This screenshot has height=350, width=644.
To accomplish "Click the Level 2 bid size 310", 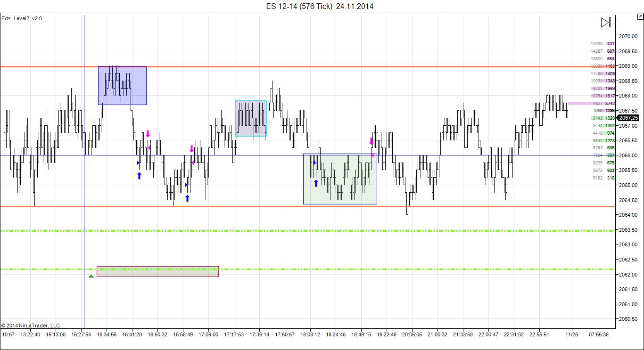I will click(x=611, y=178).
